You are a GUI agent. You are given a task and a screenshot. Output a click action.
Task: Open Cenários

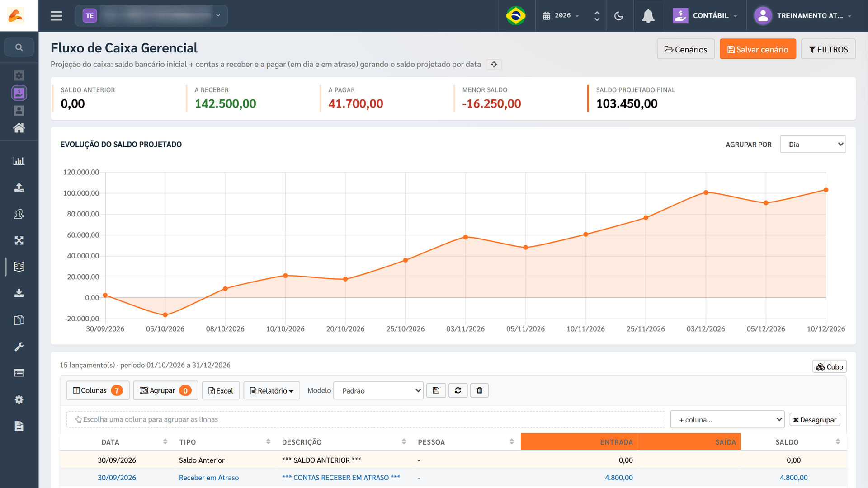tap(686, 49)
